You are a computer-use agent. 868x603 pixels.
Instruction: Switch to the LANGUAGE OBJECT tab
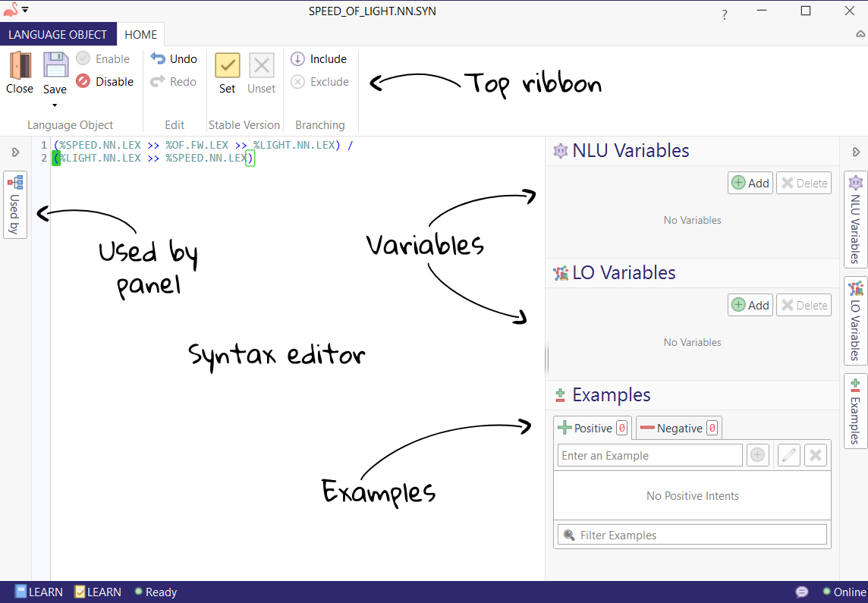(58, 34)
